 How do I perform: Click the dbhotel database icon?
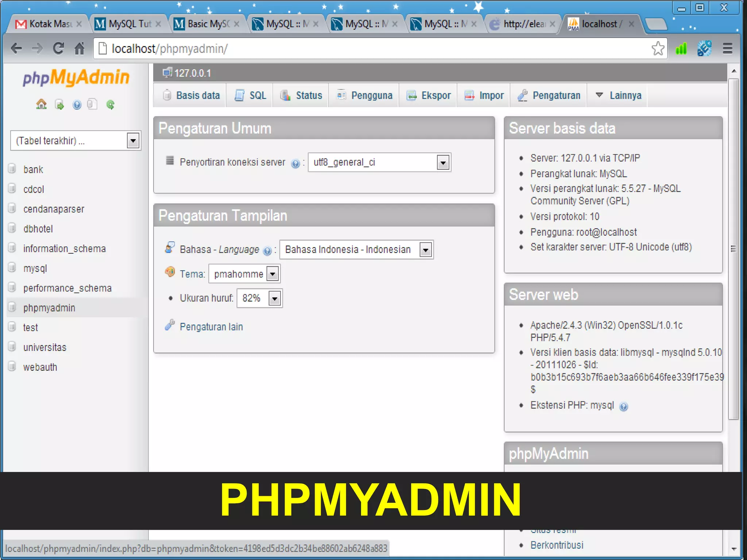point(12,228)
